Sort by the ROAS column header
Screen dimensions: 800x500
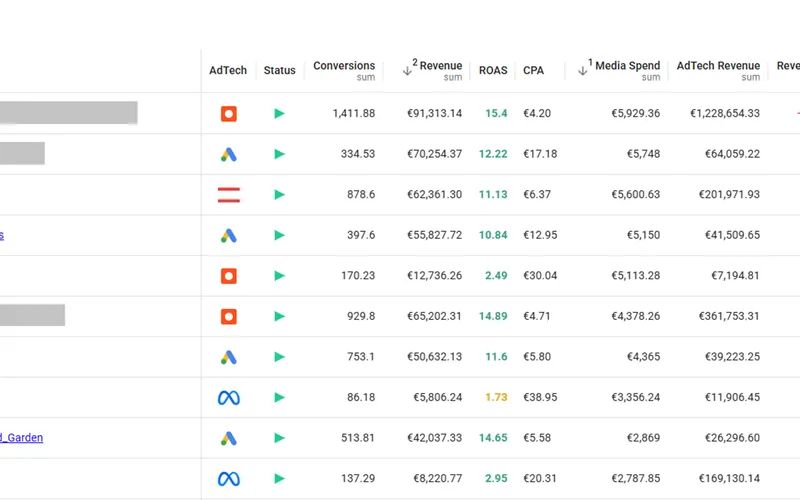(493, 70)
